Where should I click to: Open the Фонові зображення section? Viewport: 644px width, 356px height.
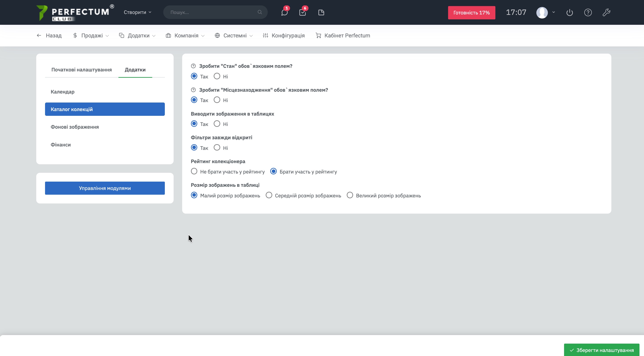75,127
